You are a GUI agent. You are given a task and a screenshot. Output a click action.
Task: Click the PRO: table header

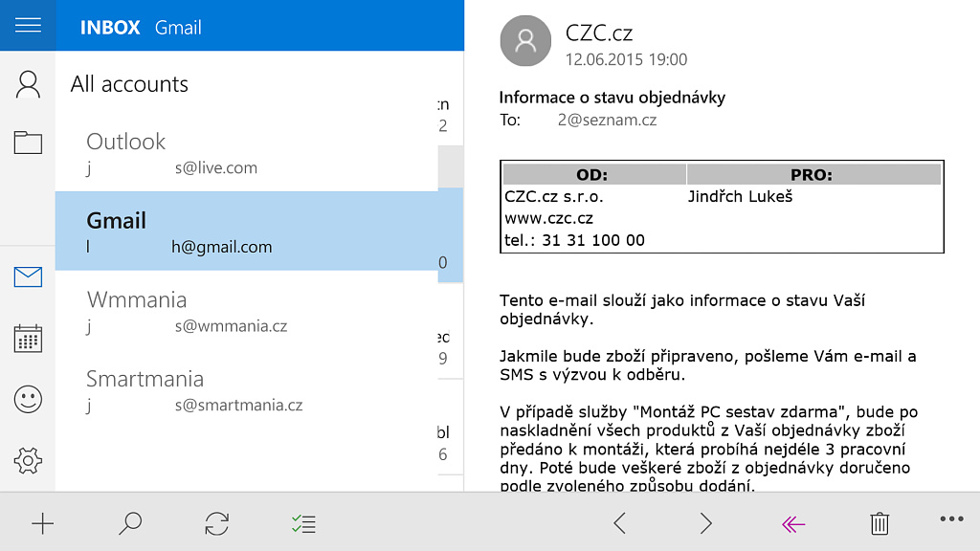click(x=813, y=175)
